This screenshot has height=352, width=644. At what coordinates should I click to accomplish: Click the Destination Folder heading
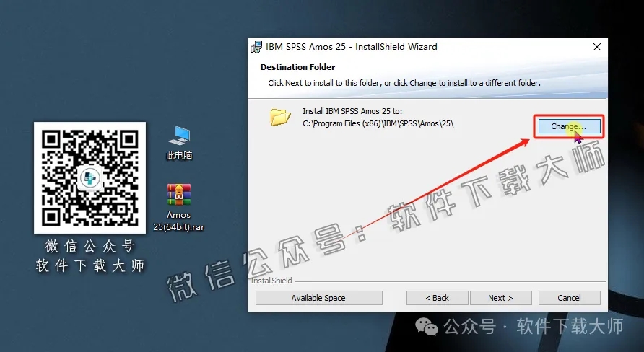point(297,67)
